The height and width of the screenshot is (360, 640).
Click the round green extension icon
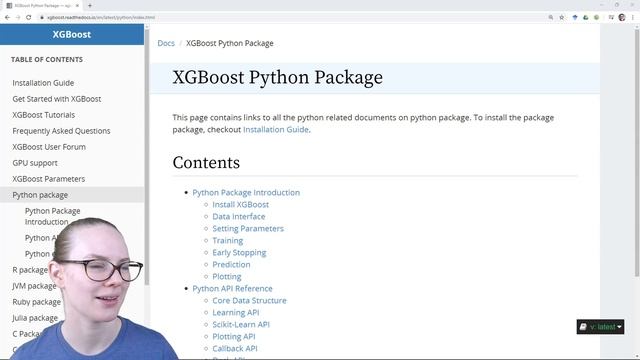(597, 18)
